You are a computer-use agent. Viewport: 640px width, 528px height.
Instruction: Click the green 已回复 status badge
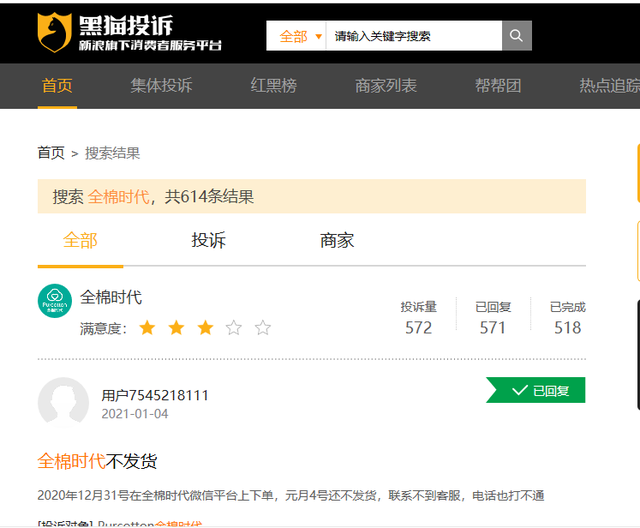(536, 390)
